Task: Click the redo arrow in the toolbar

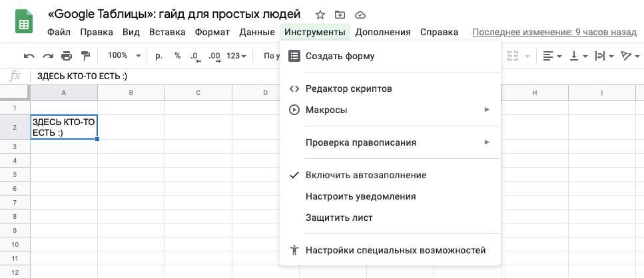Action: tap(47, 56)
